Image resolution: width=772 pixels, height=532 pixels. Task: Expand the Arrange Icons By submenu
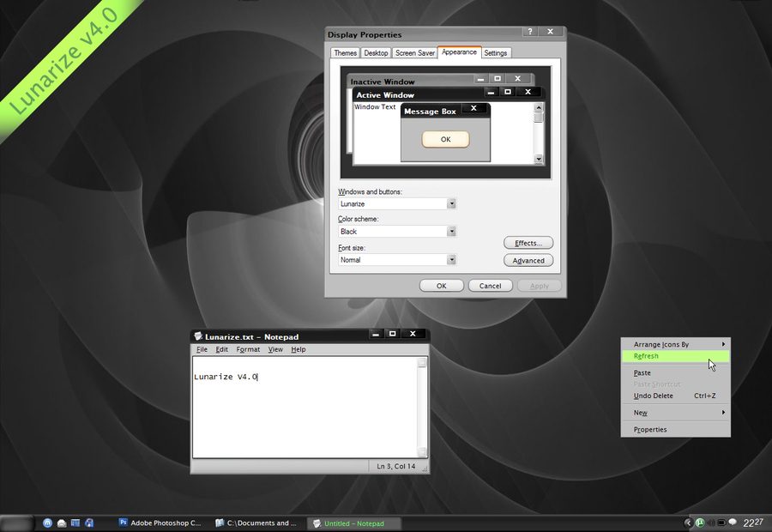676,344
